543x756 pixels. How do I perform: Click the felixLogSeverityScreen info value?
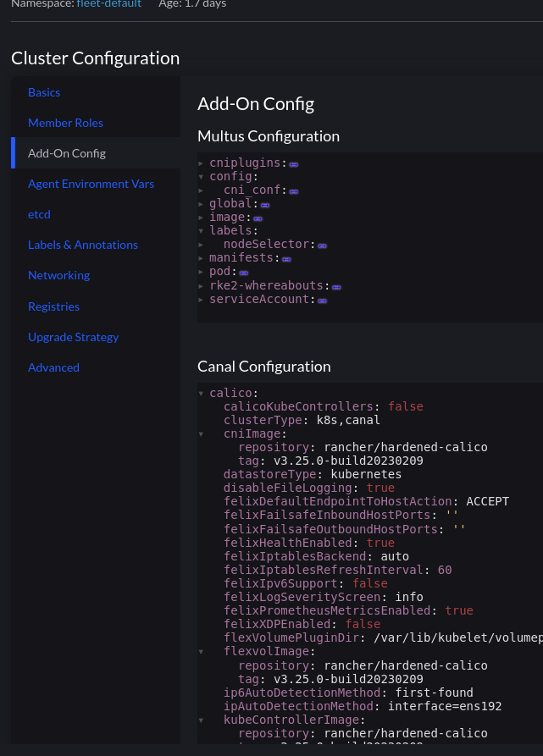(409, 597)
